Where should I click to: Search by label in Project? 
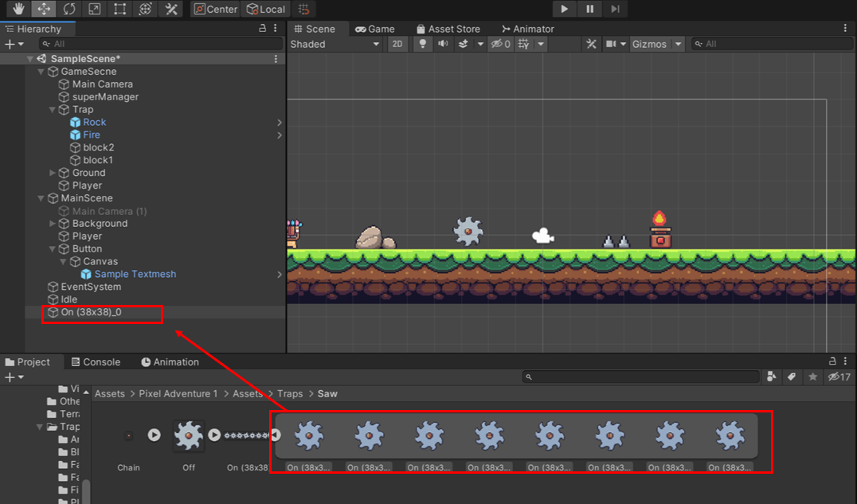[792, 377]
